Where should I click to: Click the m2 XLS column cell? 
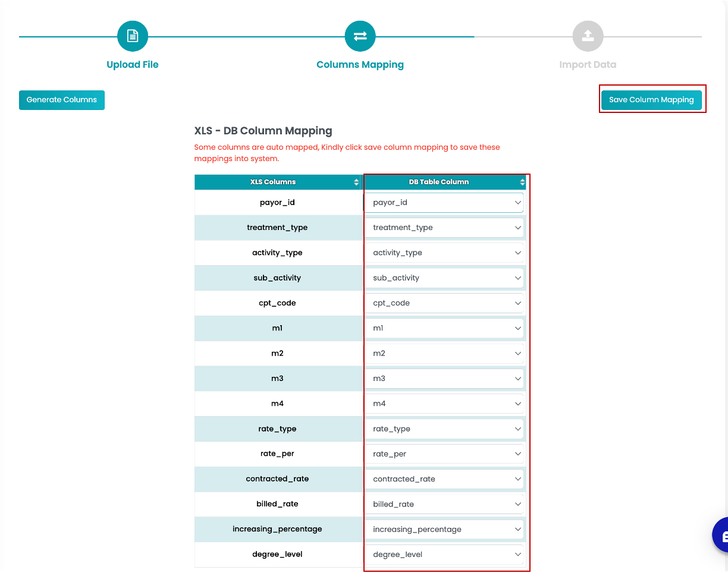pos(278,353)
